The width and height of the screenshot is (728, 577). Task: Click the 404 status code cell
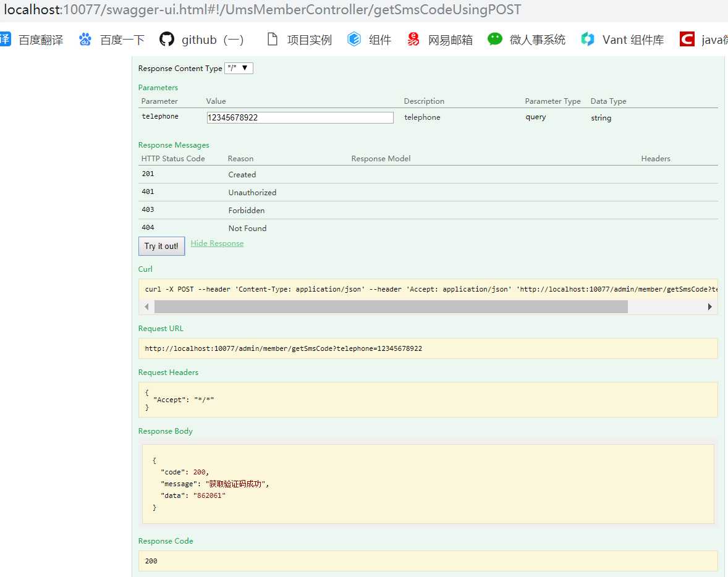coord(148,227)
